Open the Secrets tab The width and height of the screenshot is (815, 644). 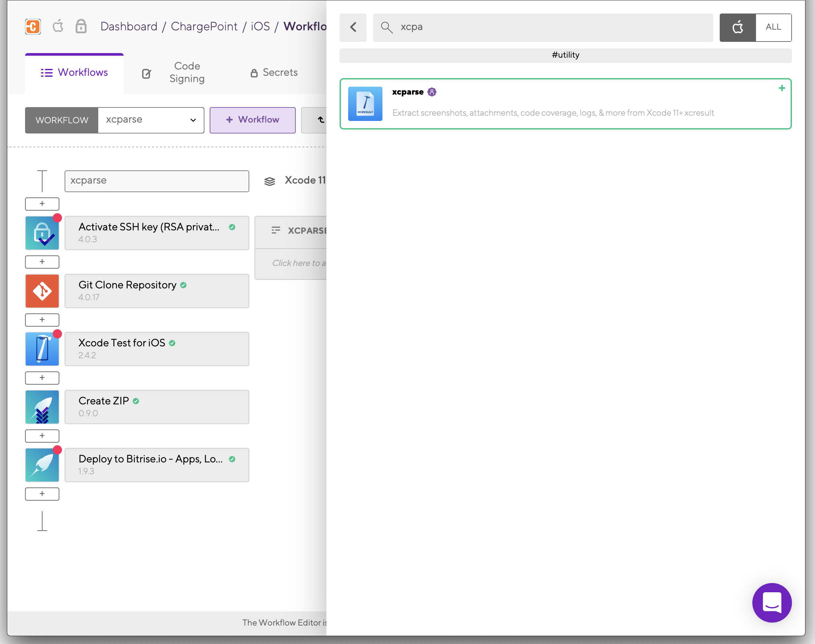pyautogui.click(x=274, y=73)
